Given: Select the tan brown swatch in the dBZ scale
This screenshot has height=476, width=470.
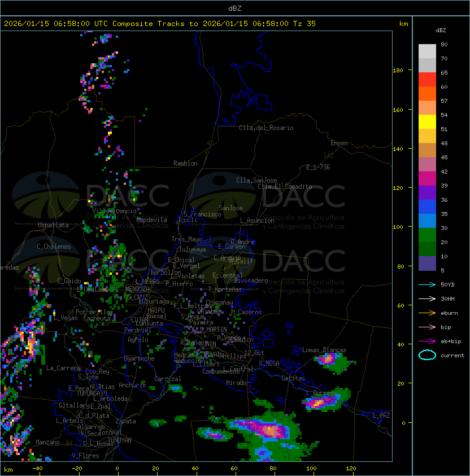Looking at the screenshot, I should [427, 150].
